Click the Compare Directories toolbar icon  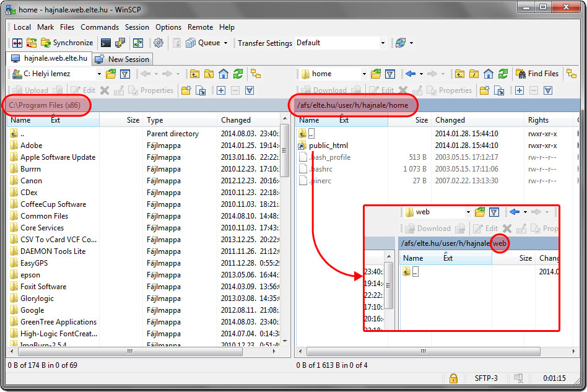17,43
